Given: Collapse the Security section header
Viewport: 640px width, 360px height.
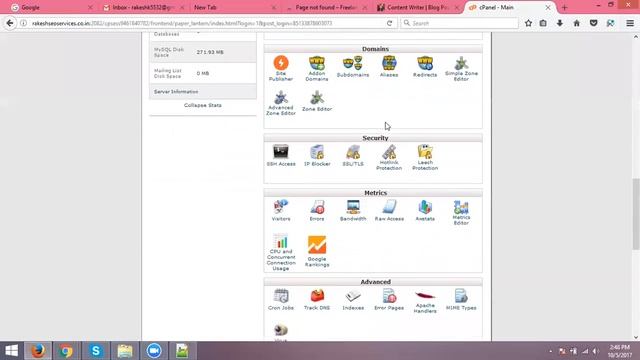Looking at the screenshot, I should point(373,138).
